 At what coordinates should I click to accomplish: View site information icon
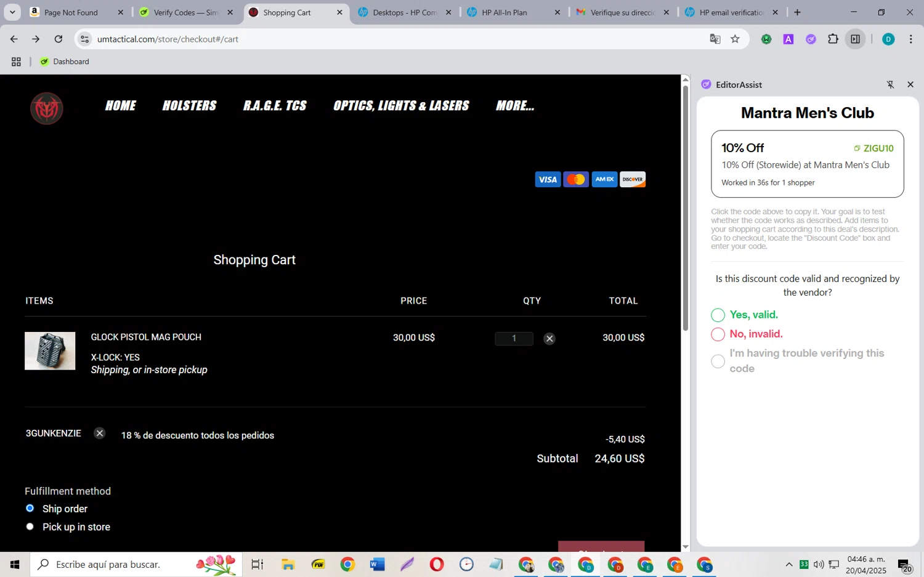pos(85,39)
